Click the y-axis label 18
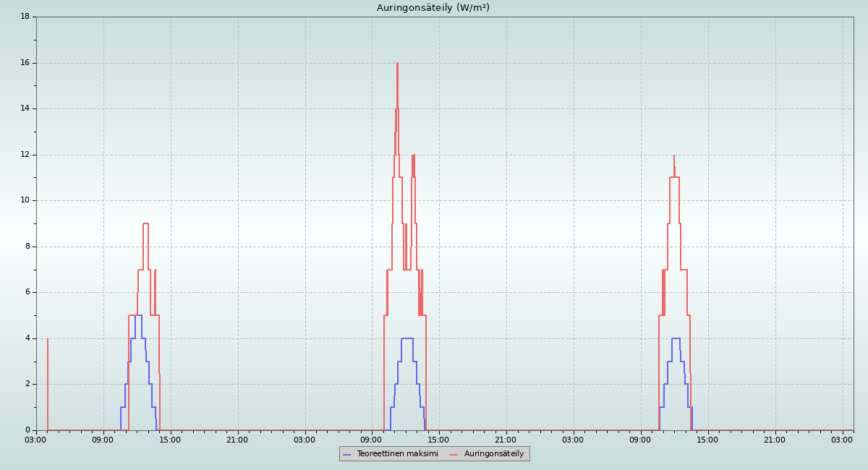868x470 pixels. [x=25, y=17]
